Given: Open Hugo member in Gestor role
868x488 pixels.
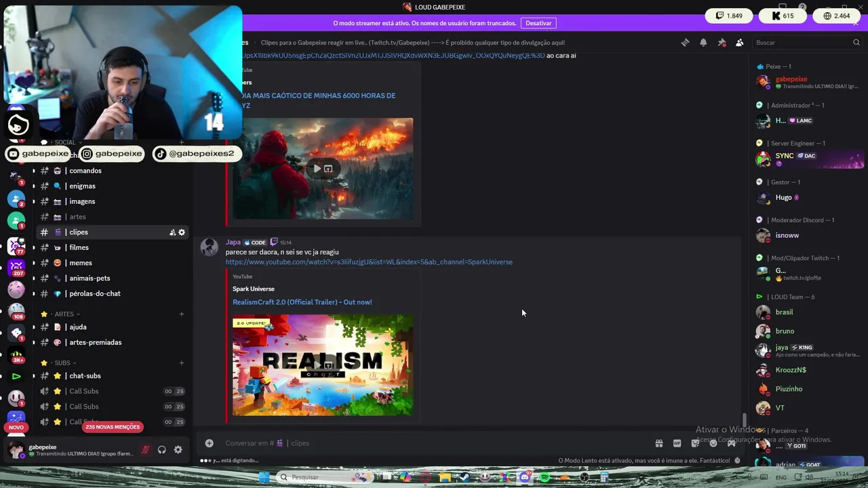Looking at the screenshot, I should [x=810, y=197].
